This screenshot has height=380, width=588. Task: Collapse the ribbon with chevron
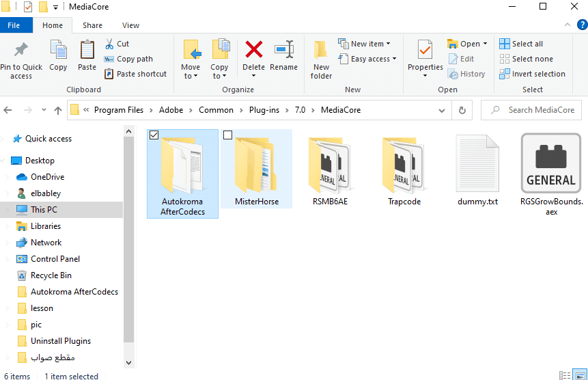tap(568, 25)
